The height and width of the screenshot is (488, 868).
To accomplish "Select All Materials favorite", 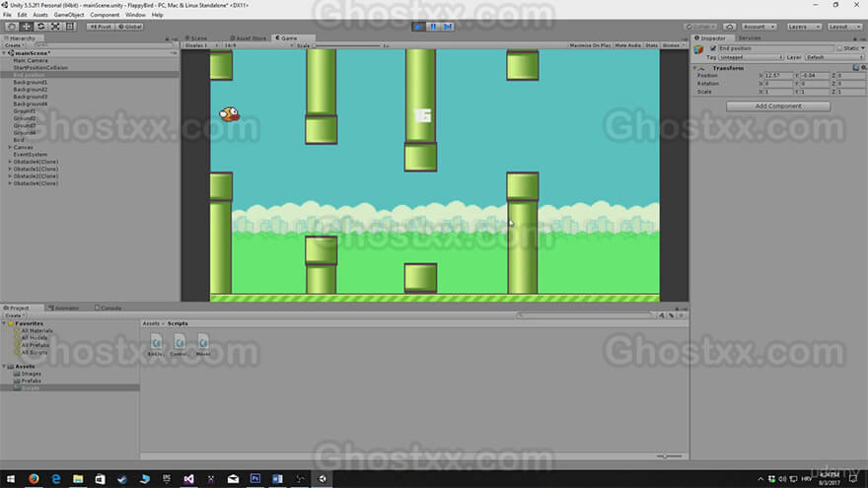I will click(36, 331).
